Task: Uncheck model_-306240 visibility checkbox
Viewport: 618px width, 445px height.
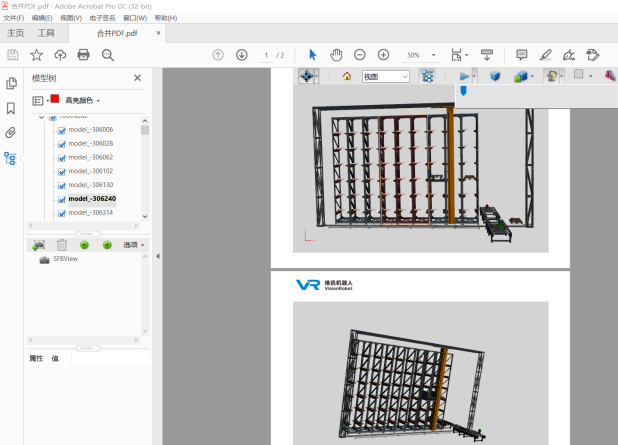Action: click(61, 199)
